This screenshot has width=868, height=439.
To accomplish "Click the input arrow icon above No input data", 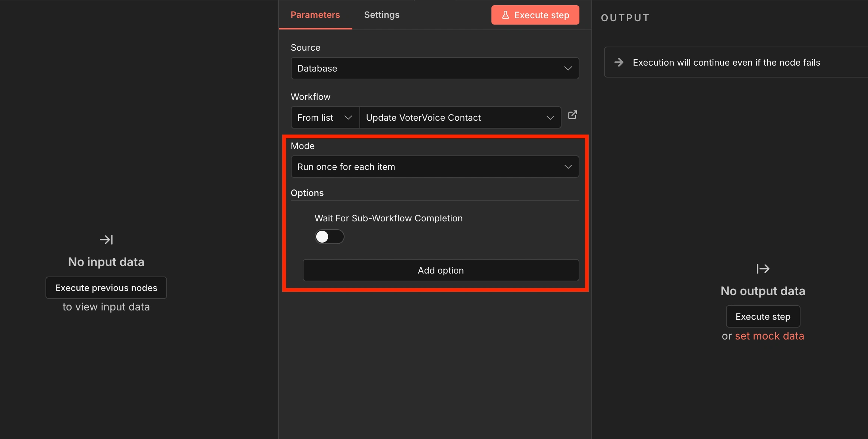I will (x=106, y=240).
